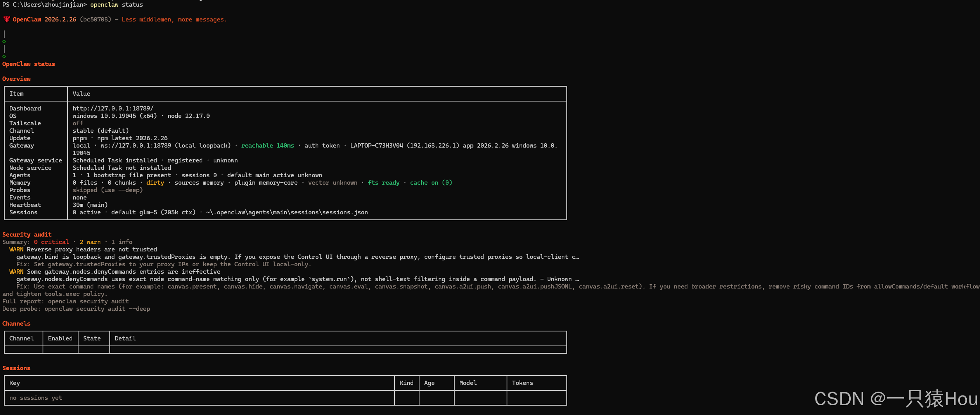The image size is (980, 415).
Task: Click the 'Kind' column header
Action: pos(406,383)
